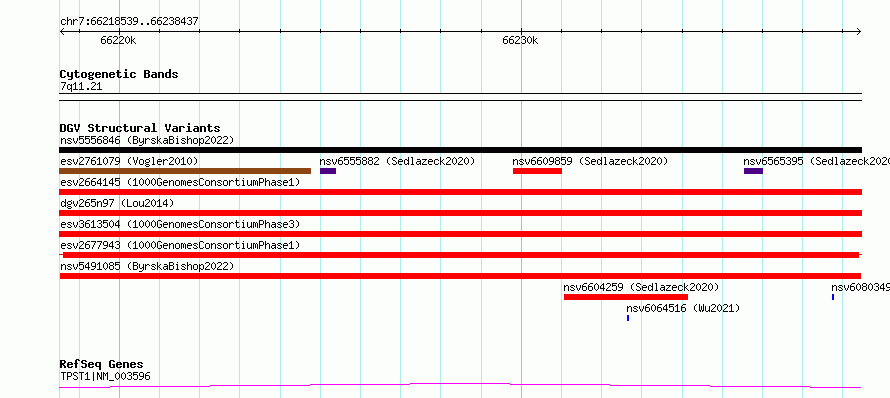Click the 7q11.21 cytogenetic band bar
Viewport: 890px width, 398px height.
pos(460,97)
